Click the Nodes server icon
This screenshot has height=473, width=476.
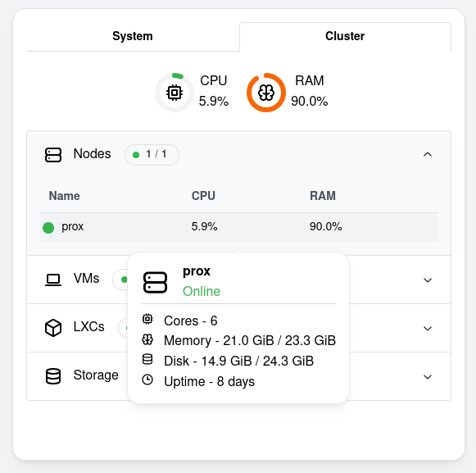pyautogui.click(x=53, y=155)
